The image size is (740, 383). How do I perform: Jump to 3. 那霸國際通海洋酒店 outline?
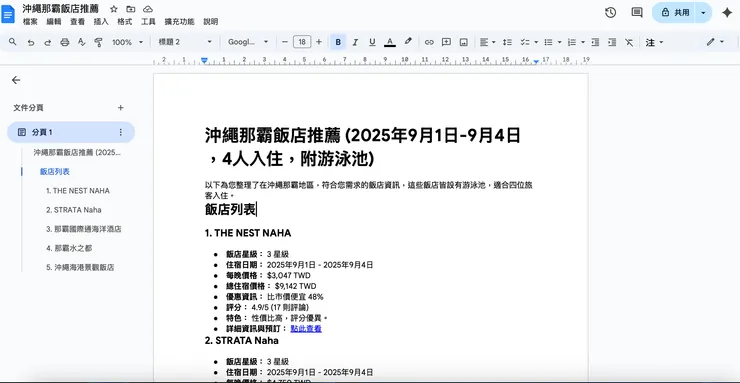tap(84, 229)
